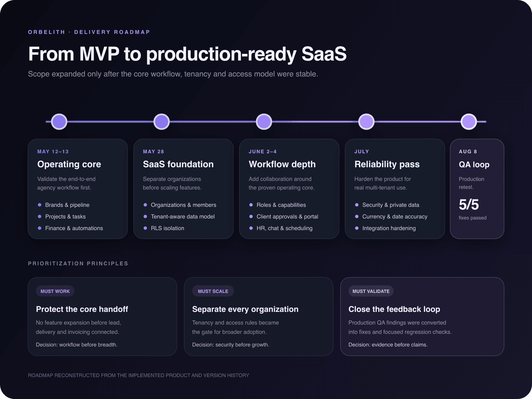The image size is (532, 399).
Task: Click the 'Close the feedback loop' heading
Action: click(x=394, y=309)
